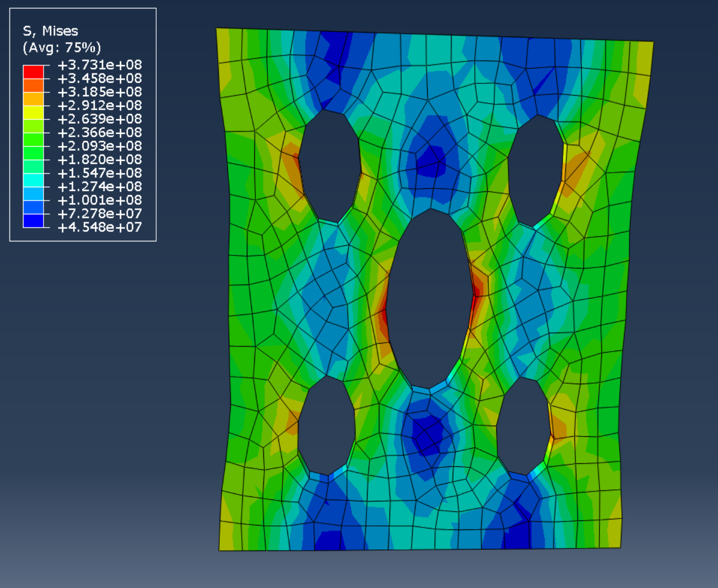Screen dimensions: 718x588
Task: Select dark blue region above the central hole
Action: (x=429, y=160)
